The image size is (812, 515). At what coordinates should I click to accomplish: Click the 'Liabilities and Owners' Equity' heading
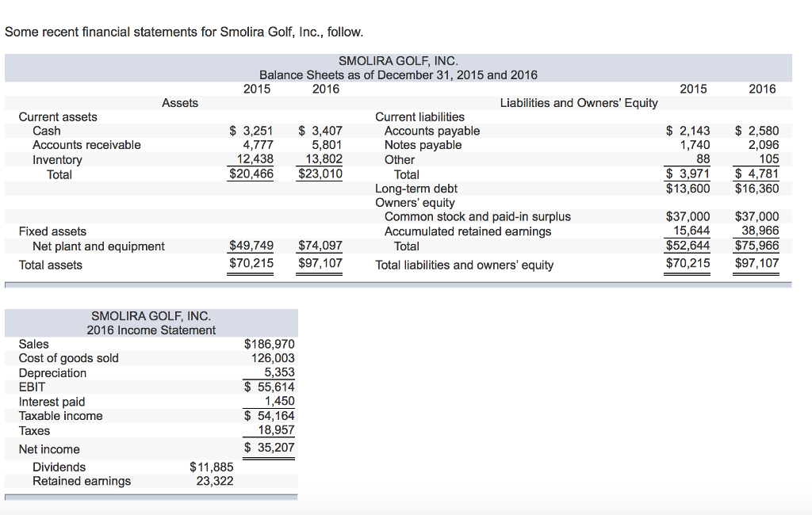point(578,103)
